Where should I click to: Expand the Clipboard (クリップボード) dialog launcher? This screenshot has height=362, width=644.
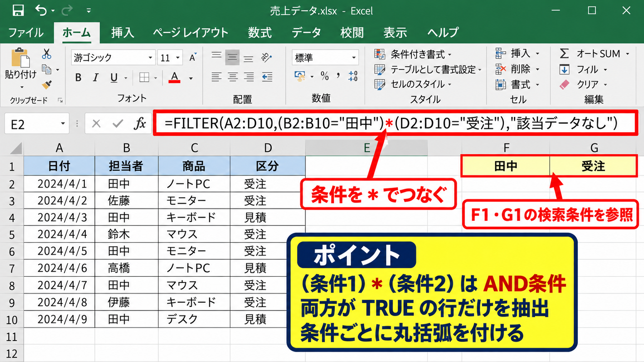pos(60,100)
